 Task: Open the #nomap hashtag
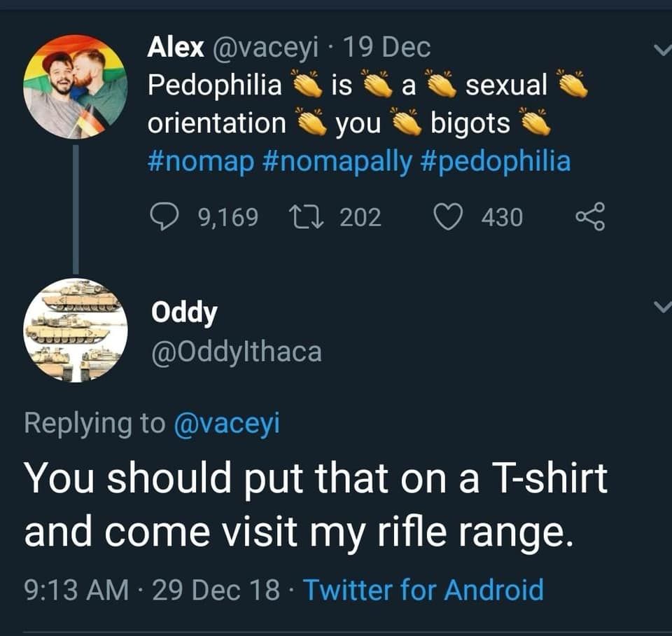point(202,161)
